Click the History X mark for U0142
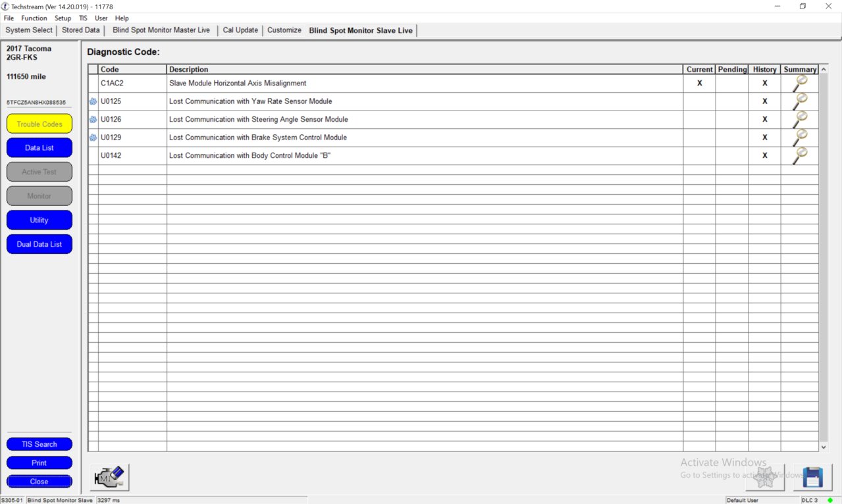This screenshot has height=504, width=842. coord(765,156)
